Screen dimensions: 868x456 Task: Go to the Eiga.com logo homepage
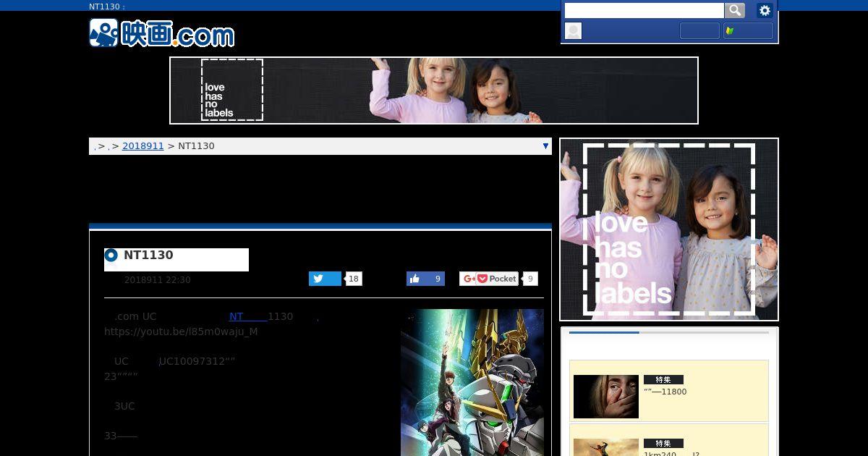pyautogui.click(x=162, y=33)
